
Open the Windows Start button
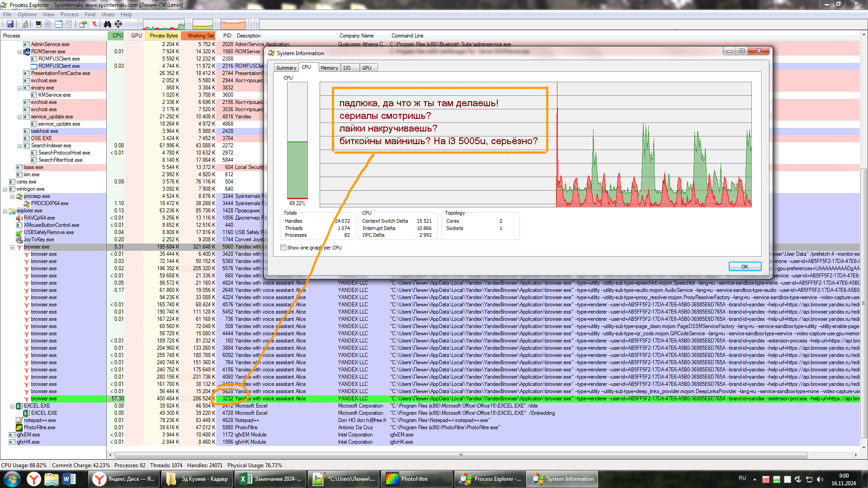click(x=12, y=479)
